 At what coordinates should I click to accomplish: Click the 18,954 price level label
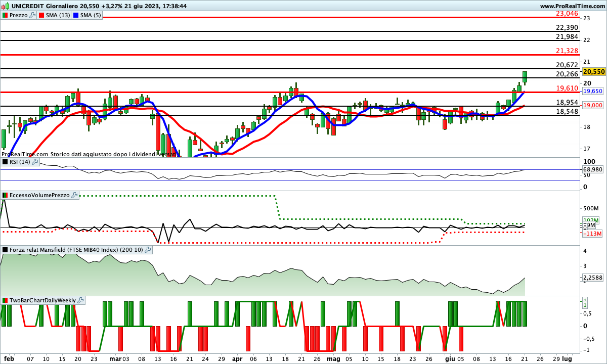(567, 103)
